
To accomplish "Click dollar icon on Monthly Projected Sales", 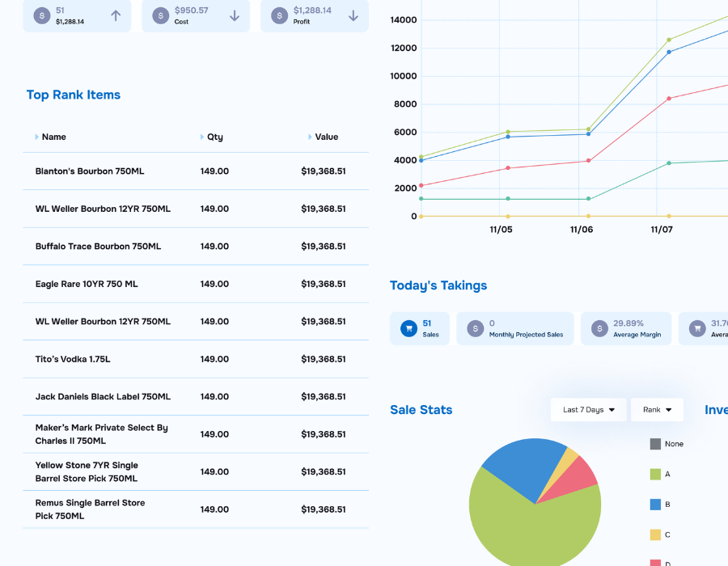I will [476, 328].
